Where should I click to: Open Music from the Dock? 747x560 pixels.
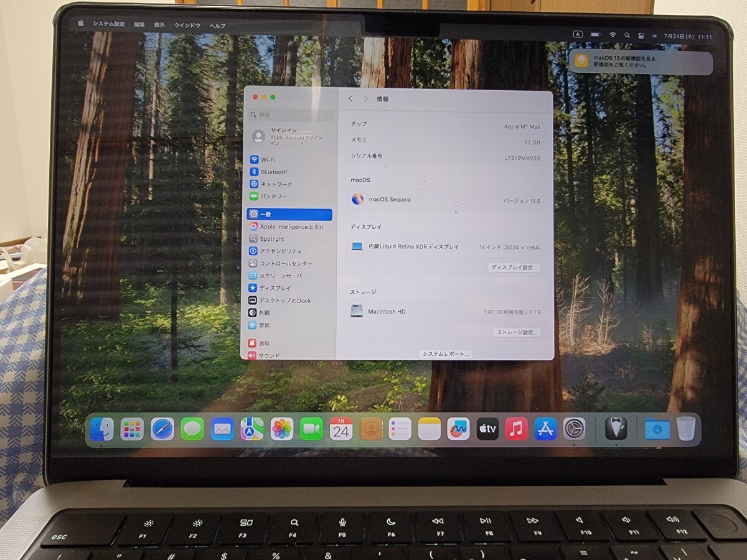[517, 429]
